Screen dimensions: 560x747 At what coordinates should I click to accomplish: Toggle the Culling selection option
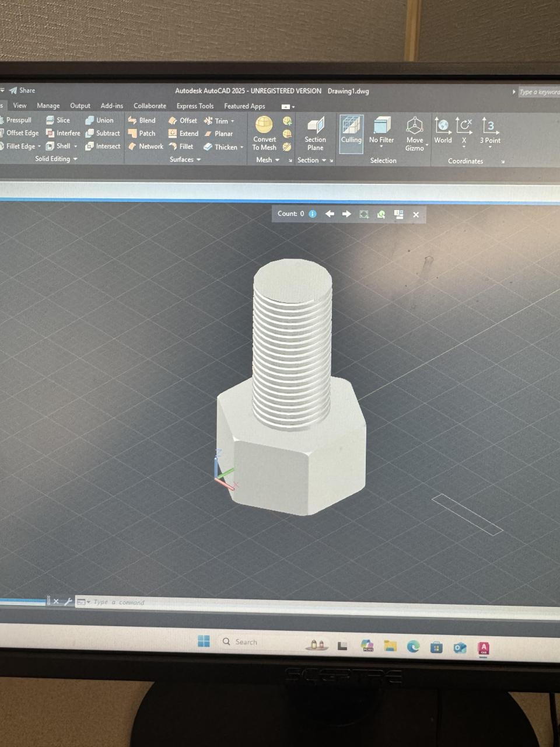pos(351,134)
